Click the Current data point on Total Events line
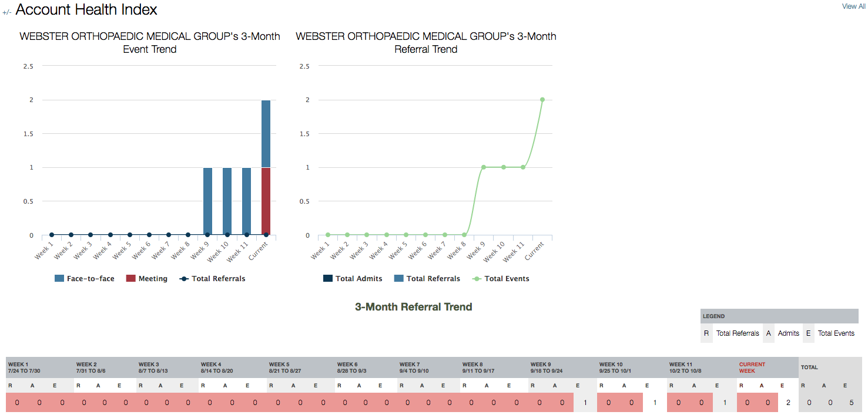Image resolution: width=868 pixels, height=415 pixels. [542, 100]
